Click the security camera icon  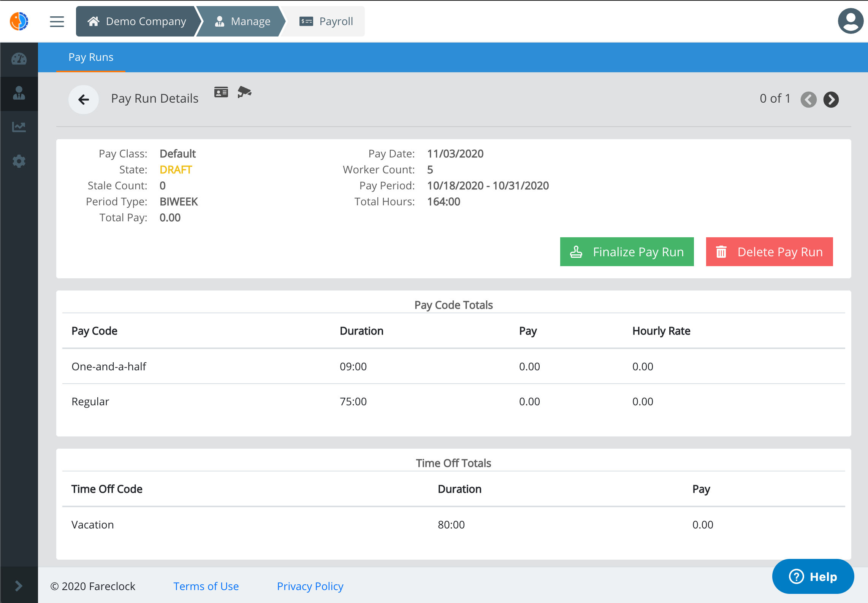[244, 92]
